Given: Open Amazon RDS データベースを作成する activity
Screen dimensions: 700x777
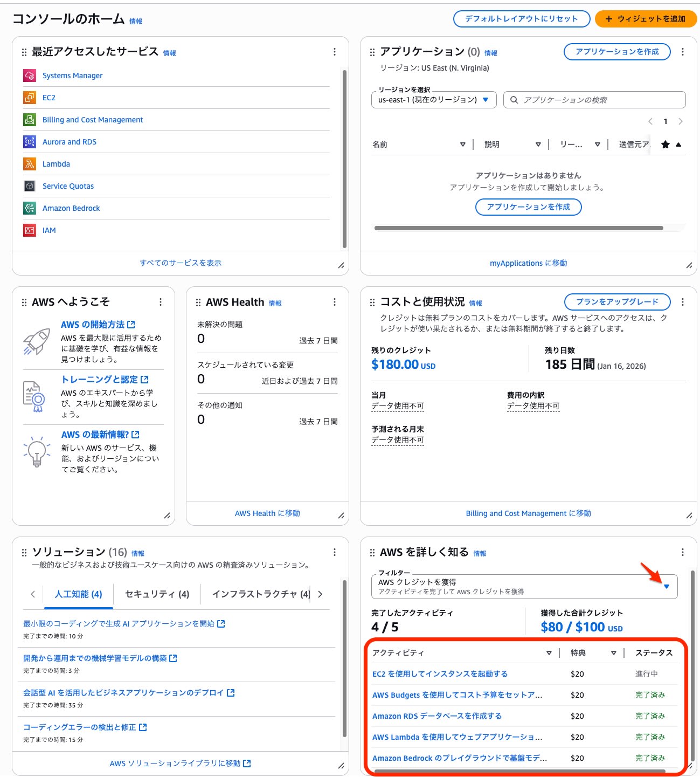Looking at the screenshot, I should (437, 716).
